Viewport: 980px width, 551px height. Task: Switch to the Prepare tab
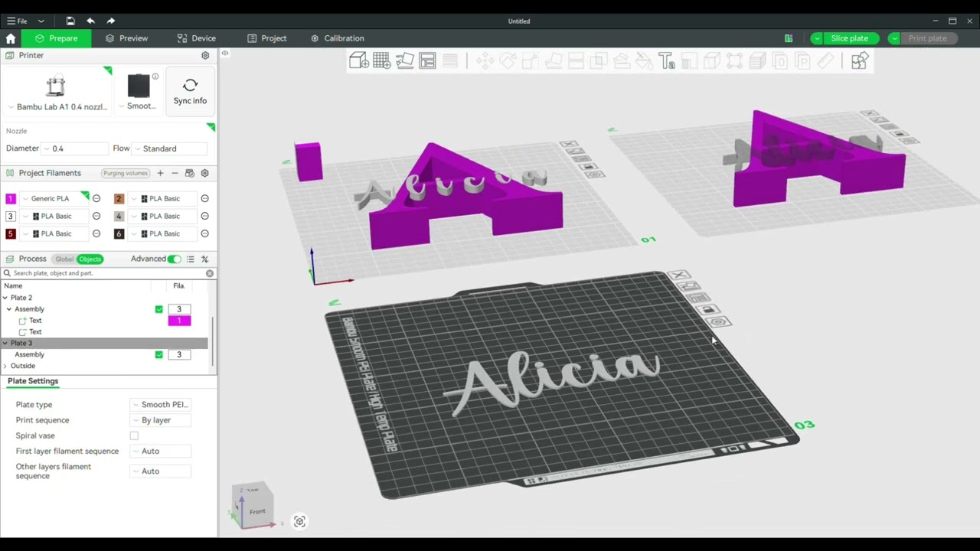point(56,38)
